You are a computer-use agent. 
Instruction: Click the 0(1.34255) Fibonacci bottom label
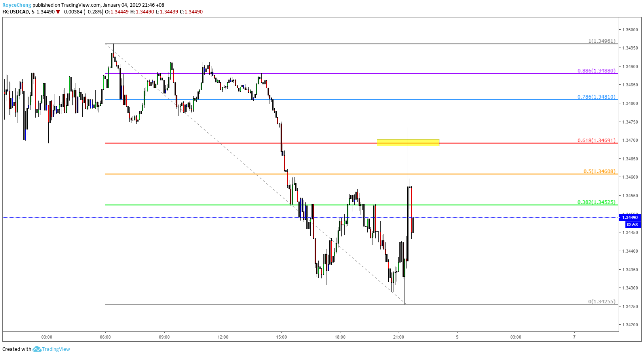point(602,302)
